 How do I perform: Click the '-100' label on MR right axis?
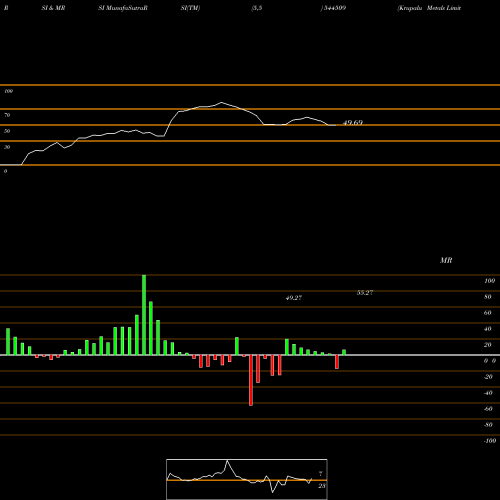[490, 441]
